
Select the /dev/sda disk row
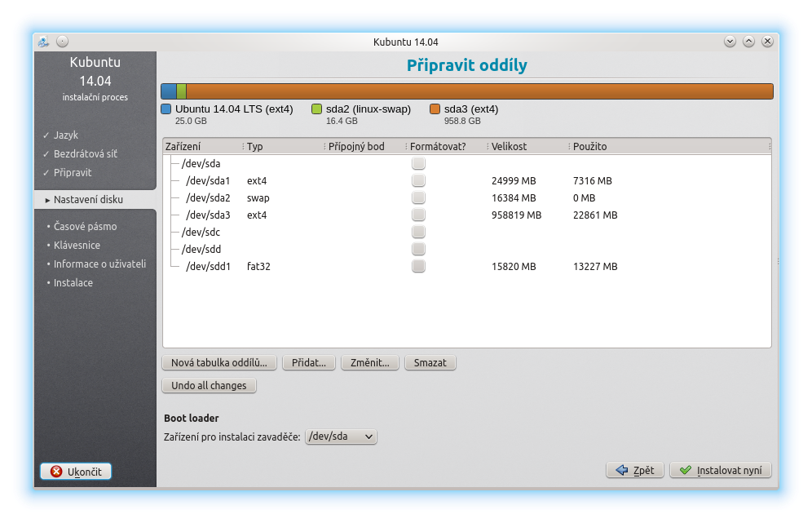point(466,163)
